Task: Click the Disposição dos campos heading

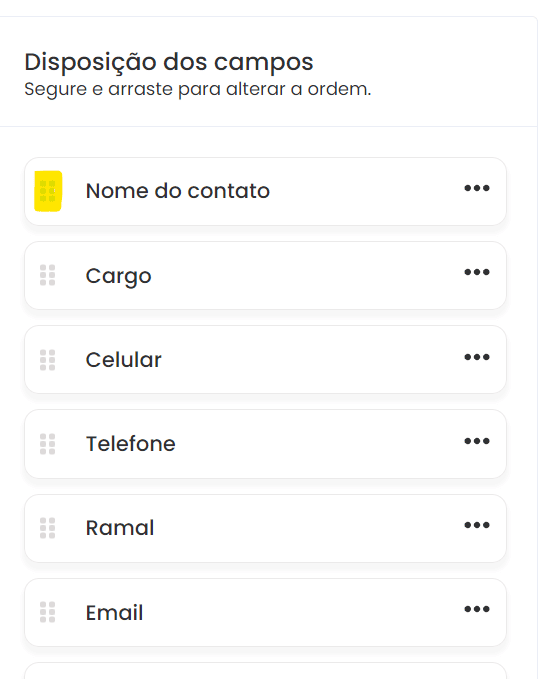Action: pos(169,62)
